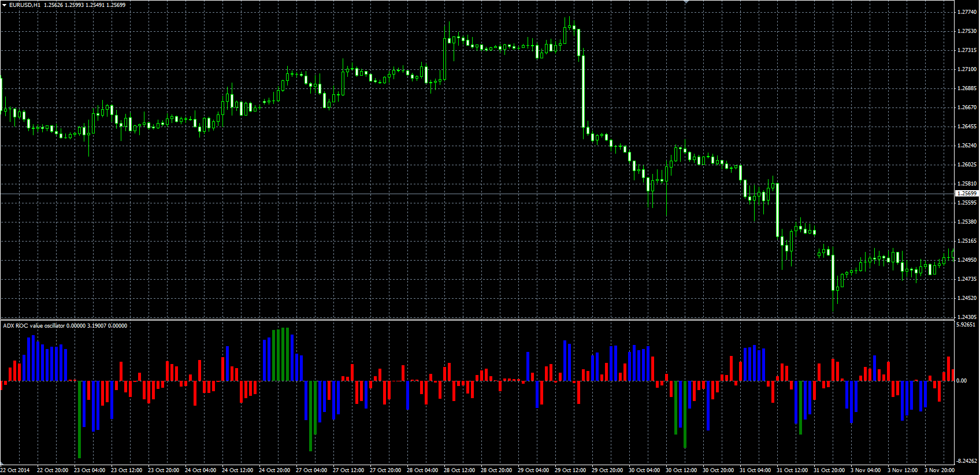Click the 1.25810 price scale label

(967, 184)
